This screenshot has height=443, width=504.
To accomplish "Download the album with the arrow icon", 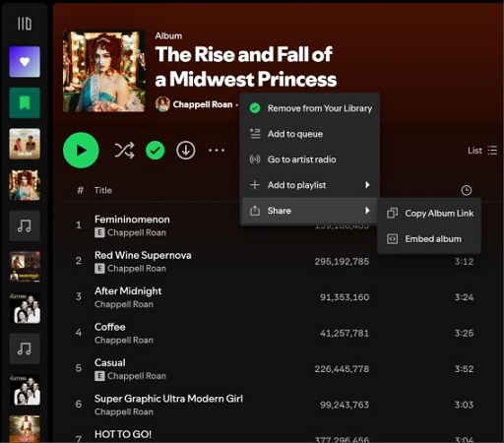I will click(x=186, y=151).
